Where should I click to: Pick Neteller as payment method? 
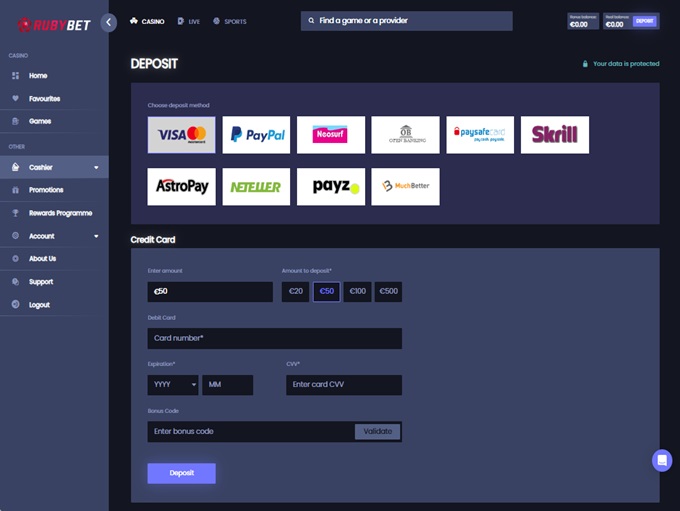point(256,187)
